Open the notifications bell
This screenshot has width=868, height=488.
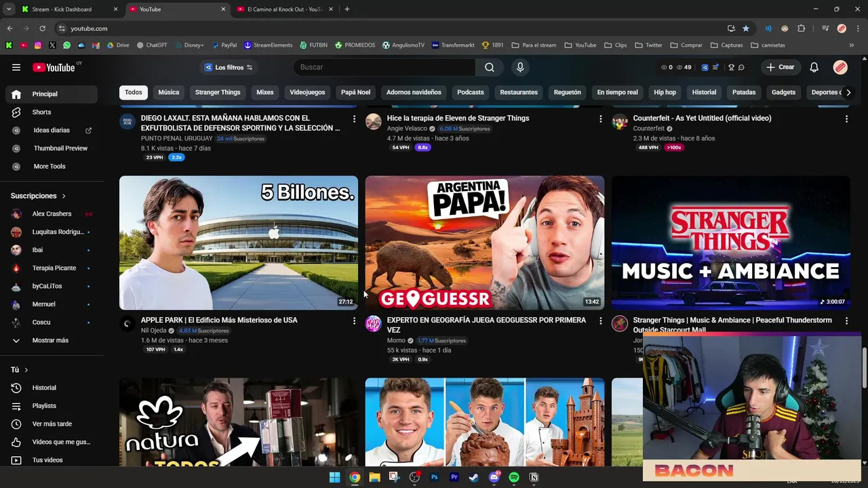[814, 67]
